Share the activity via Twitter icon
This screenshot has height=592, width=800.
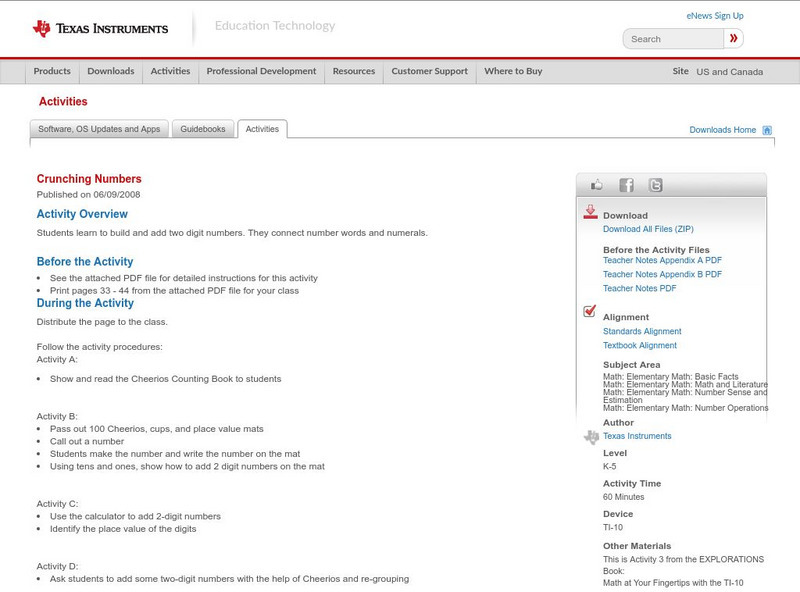655,185
